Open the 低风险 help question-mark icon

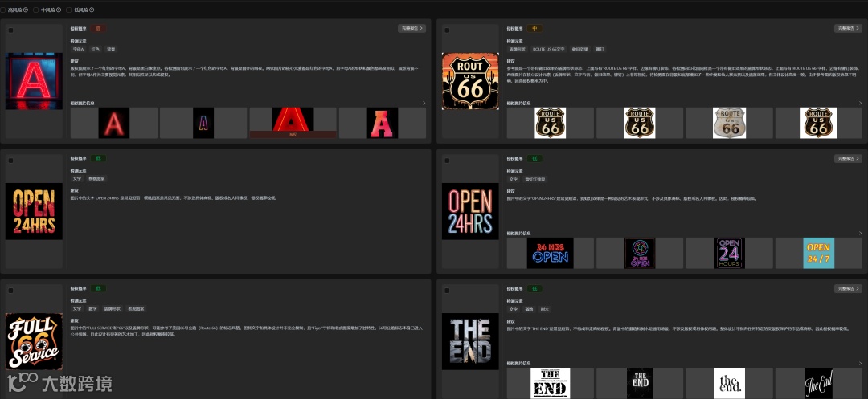tap(92, 10)
